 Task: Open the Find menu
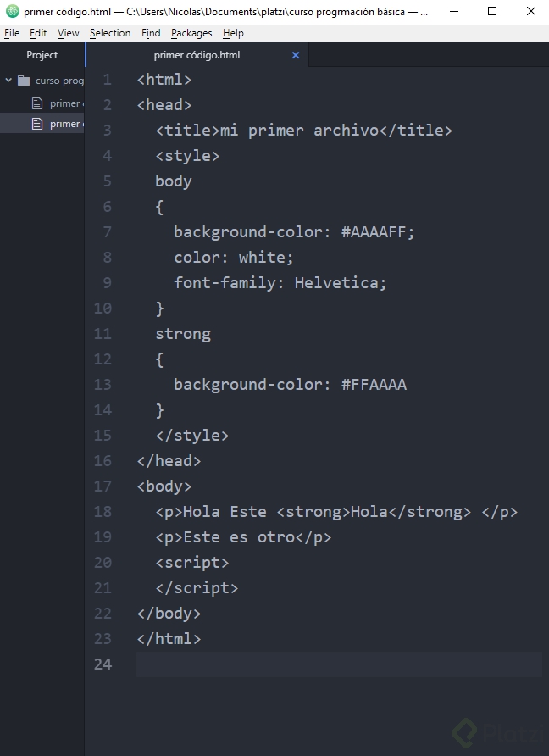coord(151,33)
